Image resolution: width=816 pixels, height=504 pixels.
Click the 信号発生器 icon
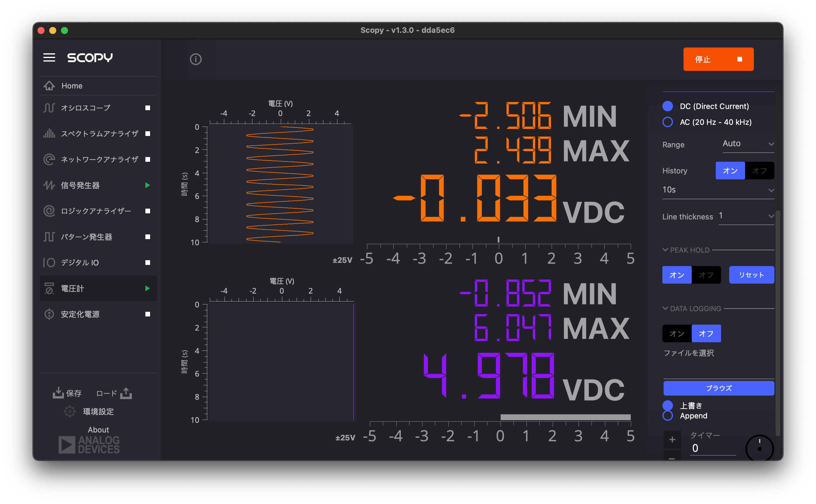point(49,185)
